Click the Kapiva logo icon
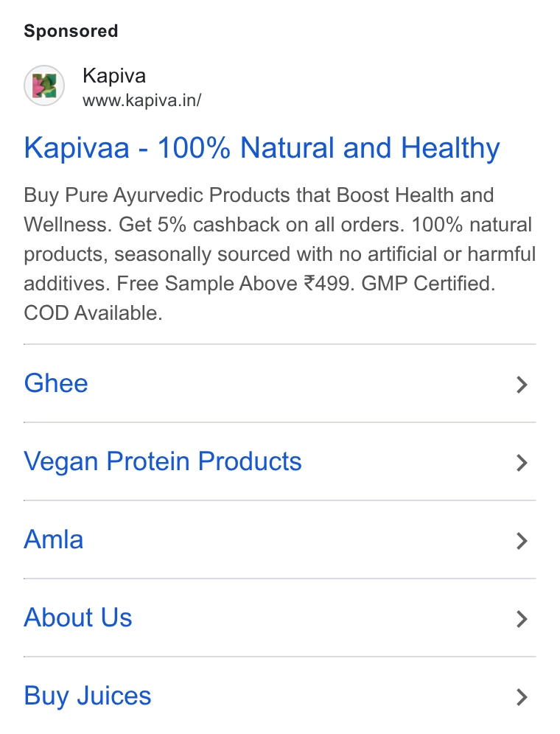 [x=44, y=85]
